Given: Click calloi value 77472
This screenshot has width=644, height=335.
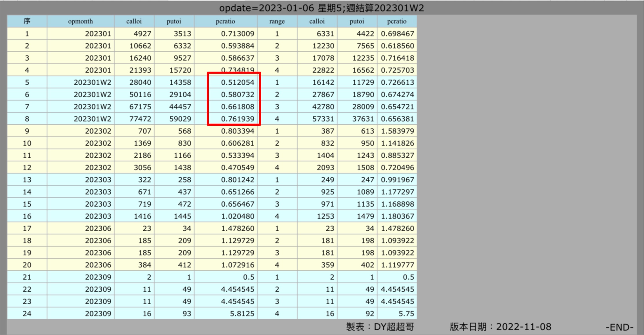Looking at the screenshot, I should 140,119.
